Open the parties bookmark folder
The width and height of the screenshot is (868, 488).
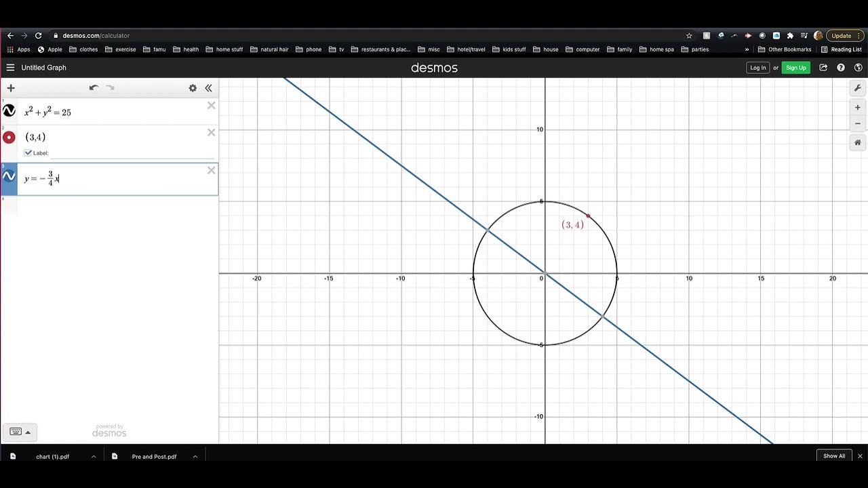[694, 49]
